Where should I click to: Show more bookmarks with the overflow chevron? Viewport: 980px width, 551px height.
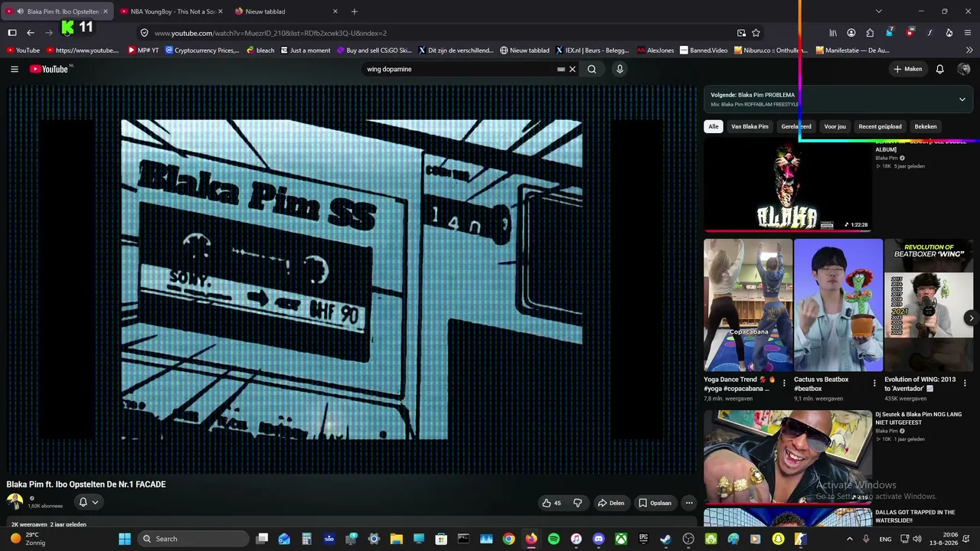pyautogui.click(x=969, y=51)
